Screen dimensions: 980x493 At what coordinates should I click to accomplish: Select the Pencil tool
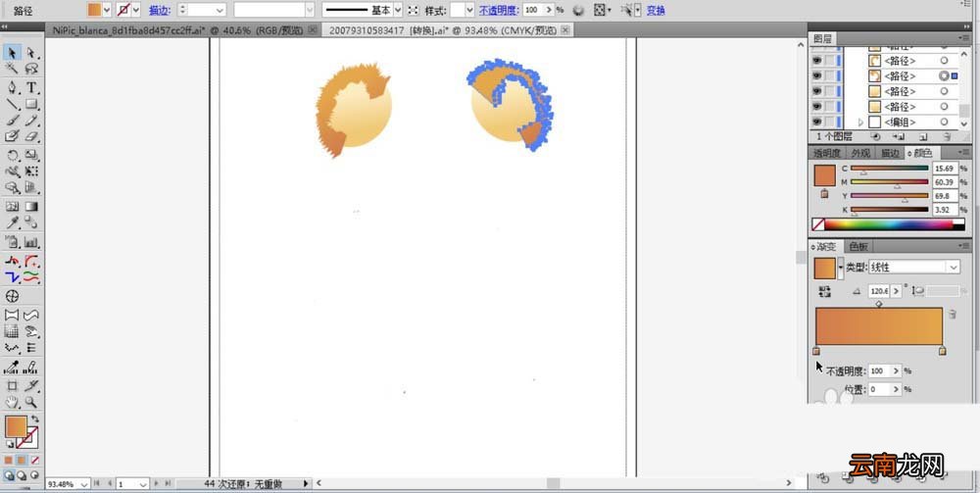click(x=31, y=120)
